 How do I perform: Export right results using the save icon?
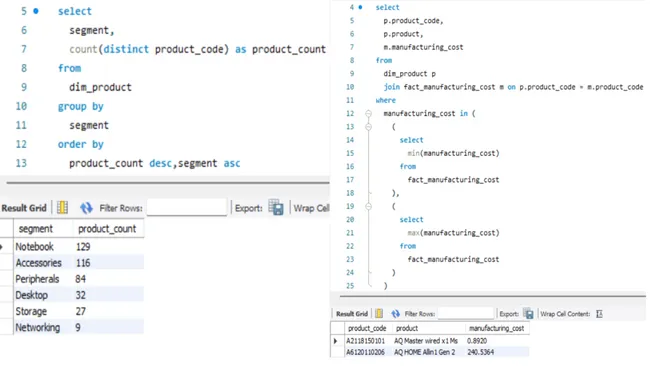[528, 314]
